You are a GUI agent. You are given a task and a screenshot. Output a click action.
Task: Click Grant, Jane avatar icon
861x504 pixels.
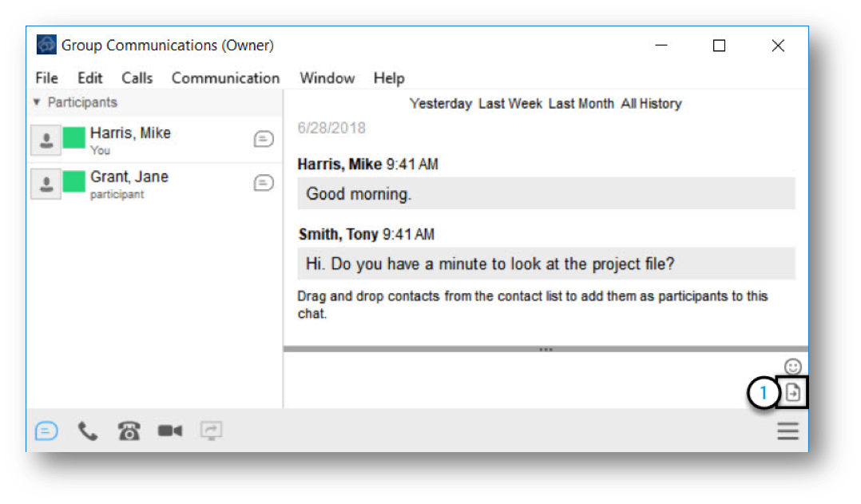pyautogui.click(x=46, y=184)
